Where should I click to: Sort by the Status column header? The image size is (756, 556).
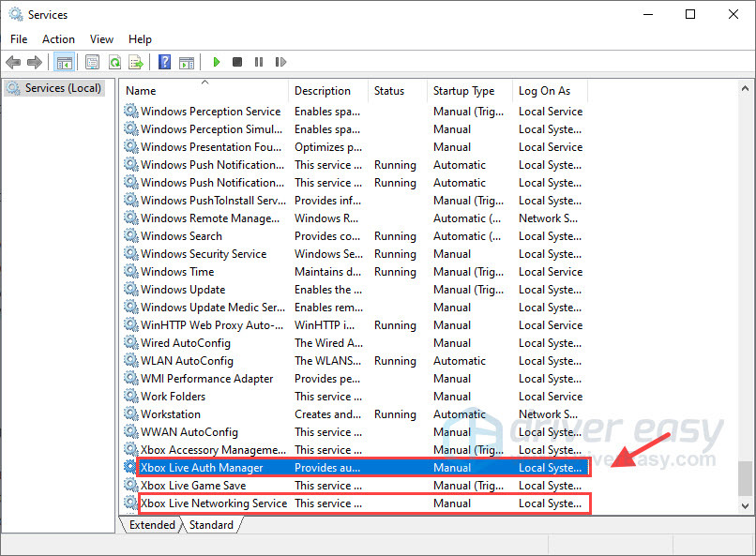(398, 91)
